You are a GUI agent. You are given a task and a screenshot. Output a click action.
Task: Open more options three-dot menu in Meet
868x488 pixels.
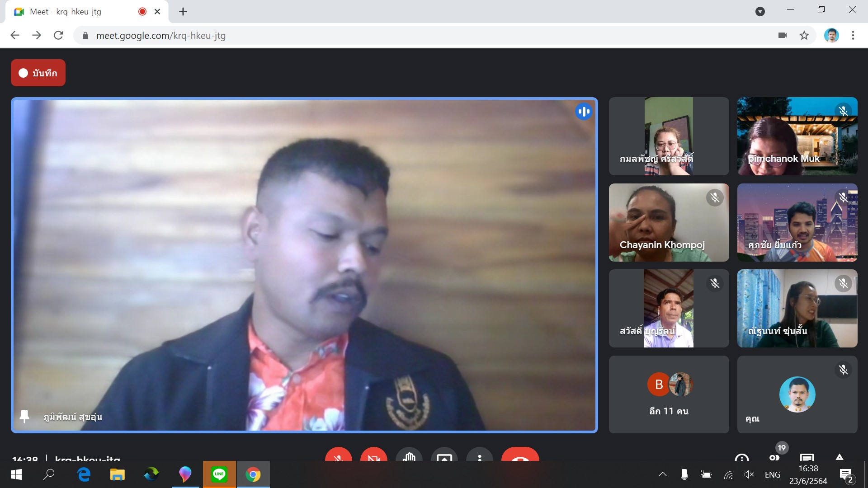(479, 456)
